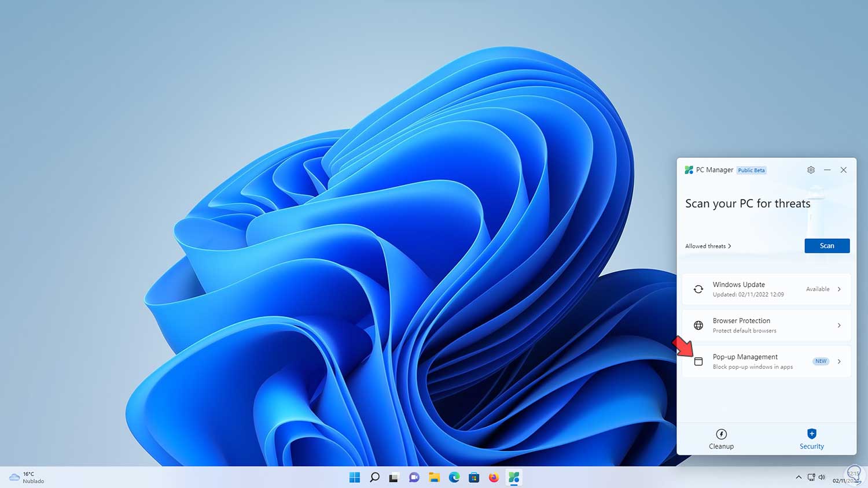Open PC Manager settings via the gear icon
868x488 pixels.
click(811, 169)
